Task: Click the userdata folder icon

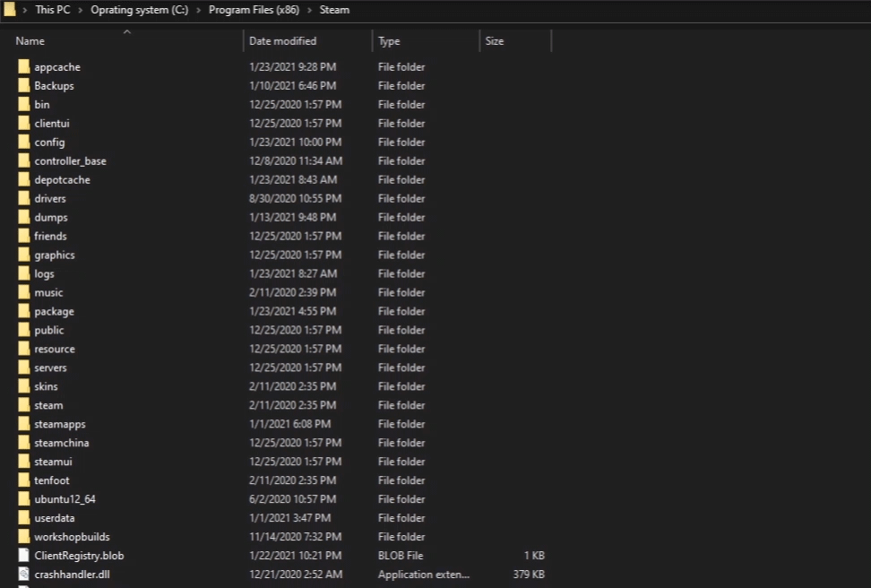Action: coord(23,518)
